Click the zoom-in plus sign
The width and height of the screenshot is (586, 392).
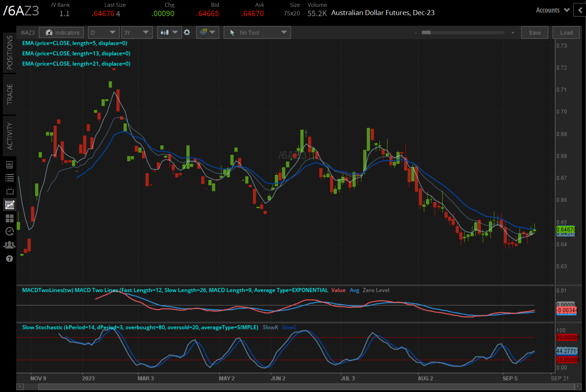pos(513,33)
